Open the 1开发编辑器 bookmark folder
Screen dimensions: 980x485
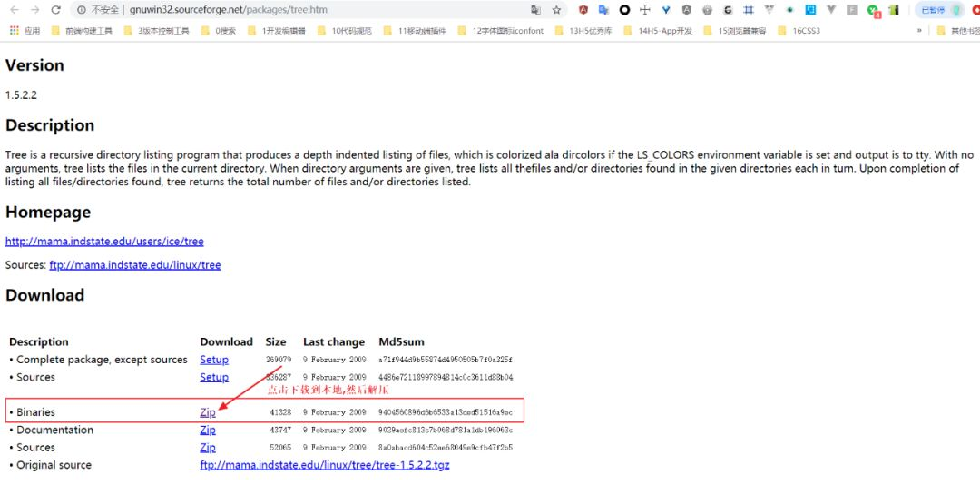click(276, 31)
